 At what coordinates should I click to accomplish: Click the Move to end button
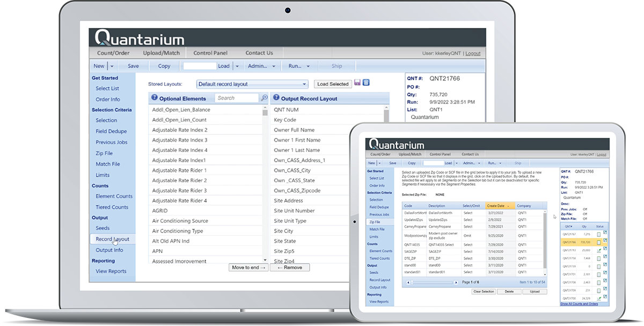click(248, 267)
